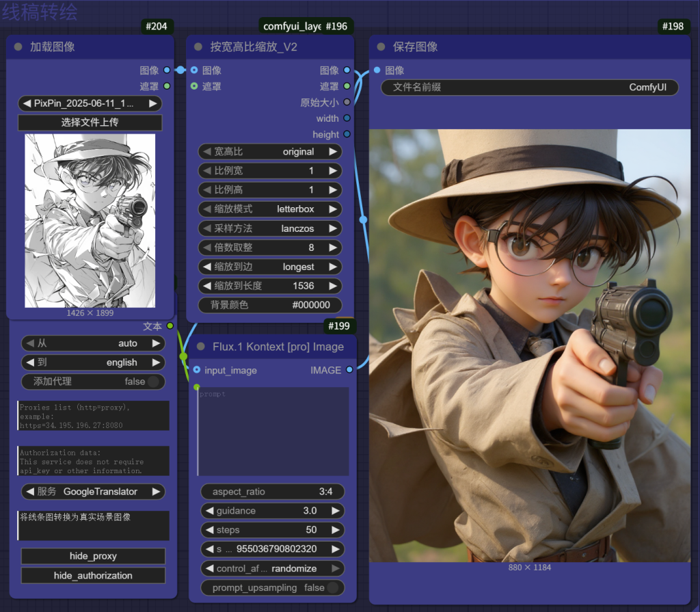Viewport: 700px width, 612px height.
Task: Toggle the 添加代理 switch
Action: tap(152, 382)
